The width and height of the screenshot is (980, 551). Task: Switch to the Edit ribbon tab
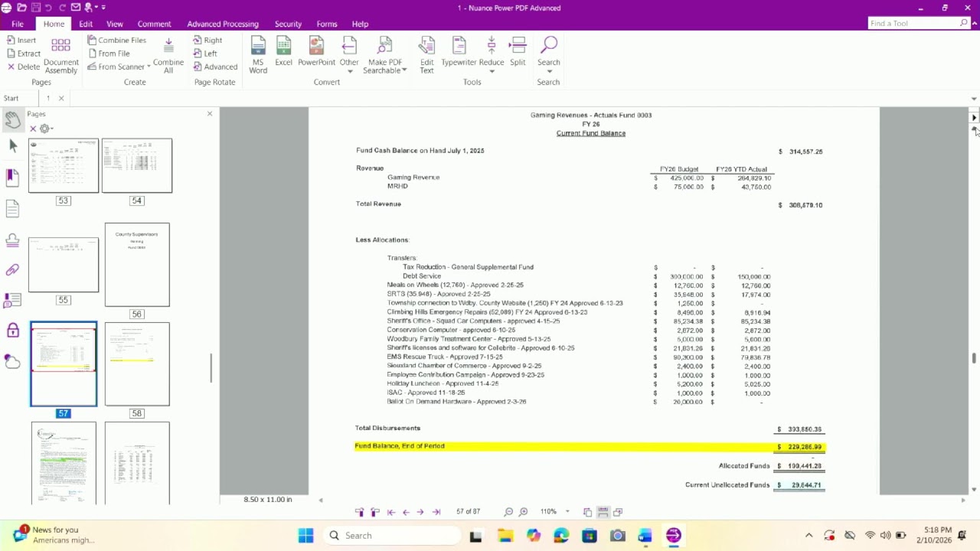[x=86, y=24]
